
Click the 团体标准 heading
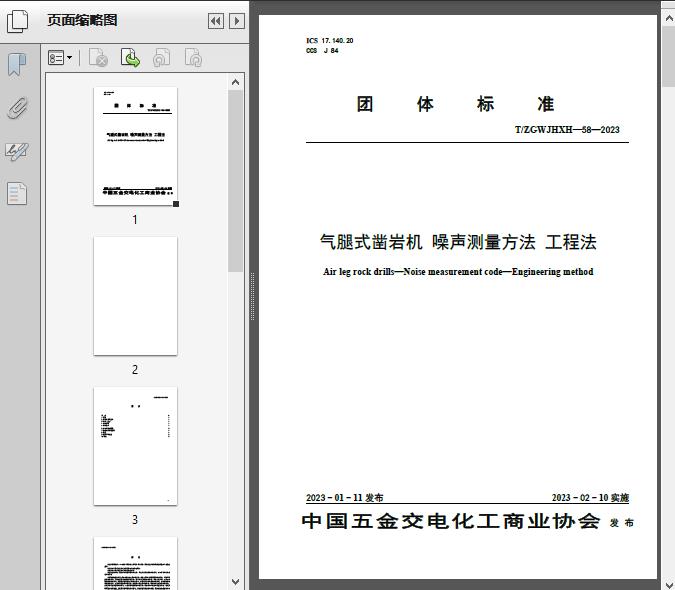click(455, 104)
